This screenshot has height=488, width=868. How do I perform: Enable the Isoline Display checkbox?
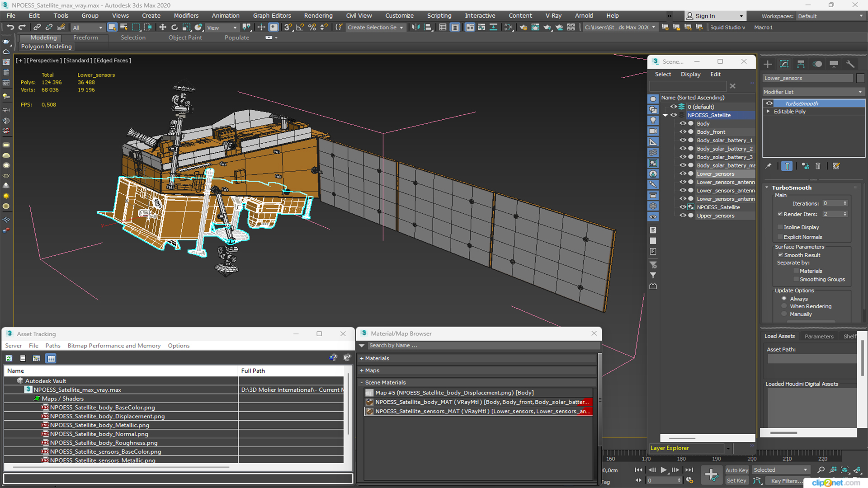coord(780,227)
